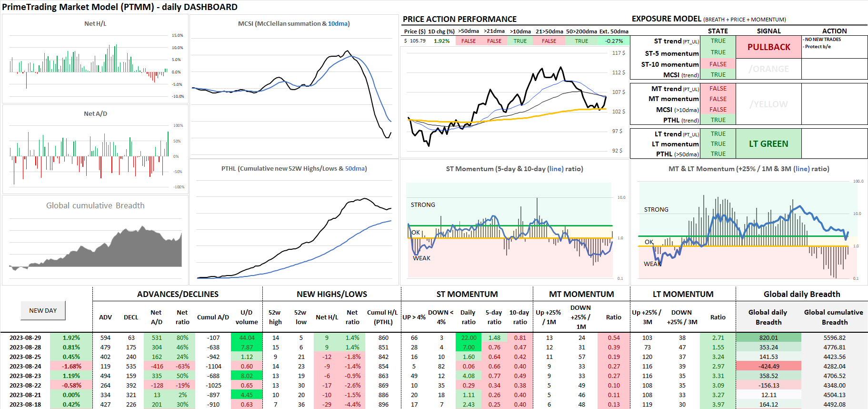Image resolution: width=868 pixels, height=409 pixels.
Task: Select the Net A/D chart
Action: click(x=95, y=149)
